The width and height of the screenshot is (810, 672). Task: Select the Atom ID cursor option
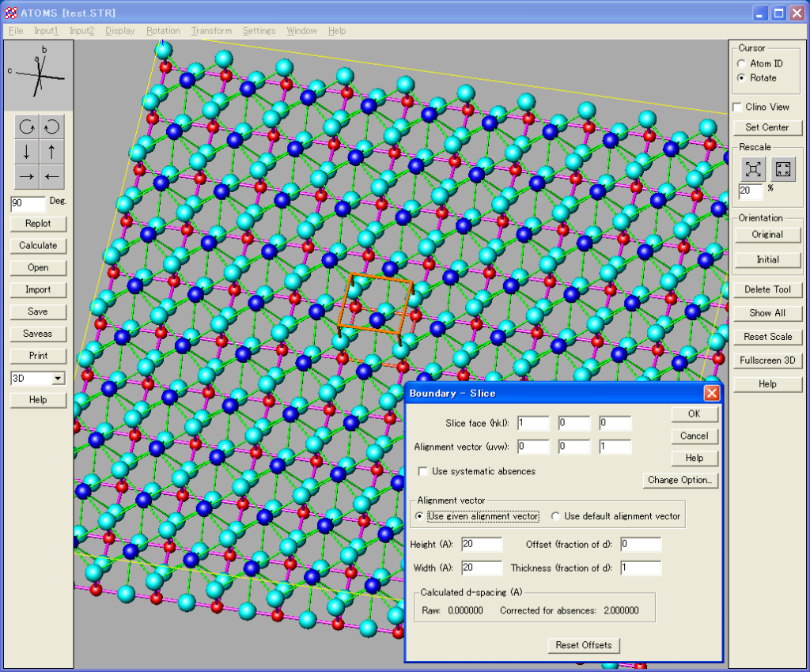741,63
